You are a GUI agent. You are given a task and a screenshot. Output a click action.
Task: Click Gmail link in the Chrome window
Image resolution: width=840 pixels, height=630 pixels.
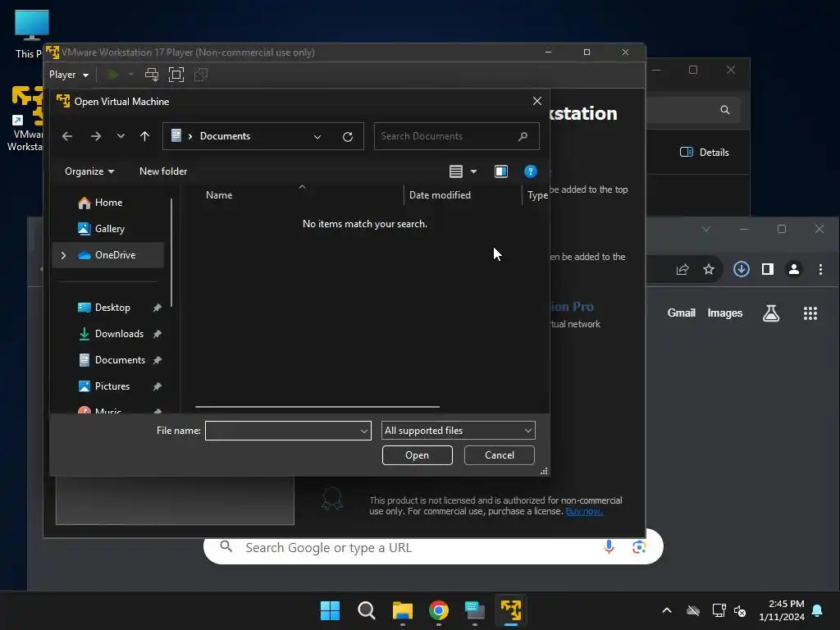(x=681, y=313)
